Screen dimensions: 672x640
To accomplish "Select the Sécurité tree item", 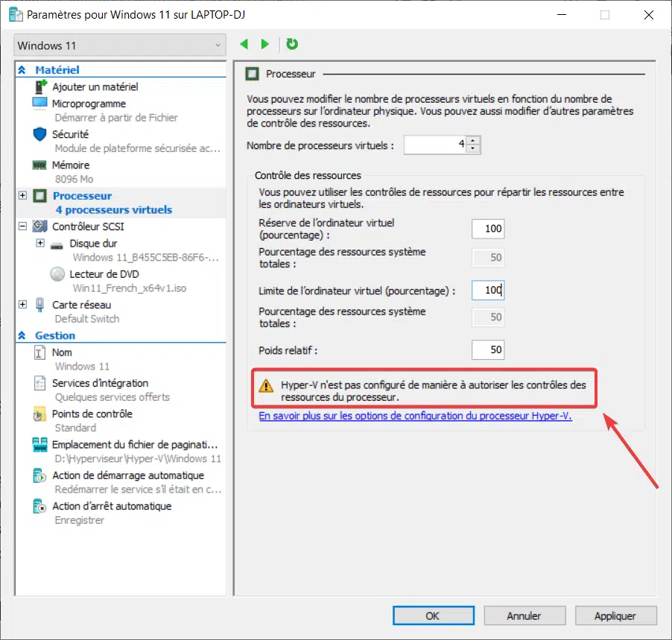I will tap(70, 134).
